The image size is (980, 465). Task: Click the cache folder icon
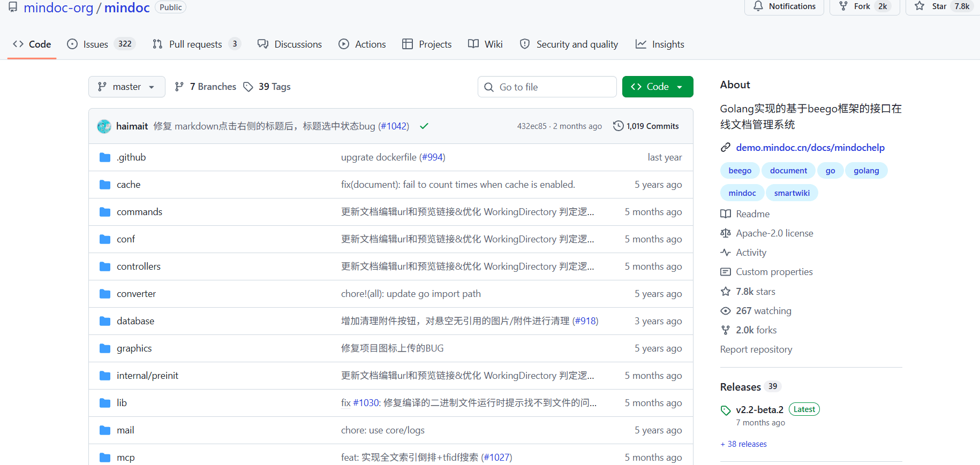[x=105, y=185]
